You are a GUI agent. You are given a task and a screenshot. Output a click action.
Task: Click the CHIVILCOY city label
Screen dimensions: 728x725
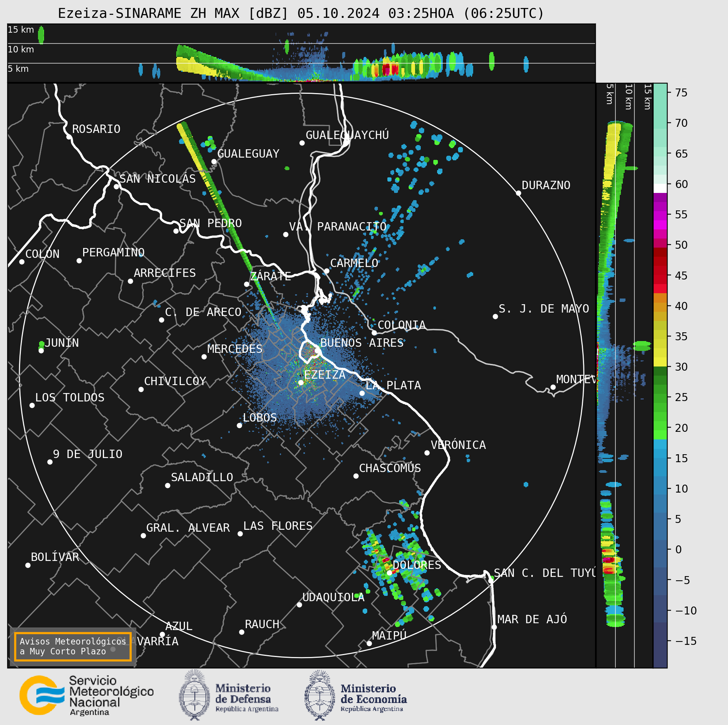(175, 381)
